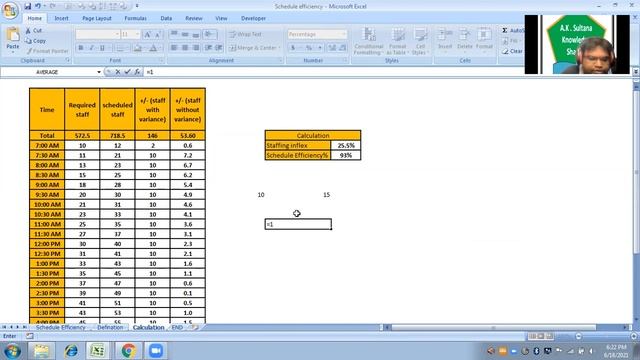Activate the Format Painter

47,51
